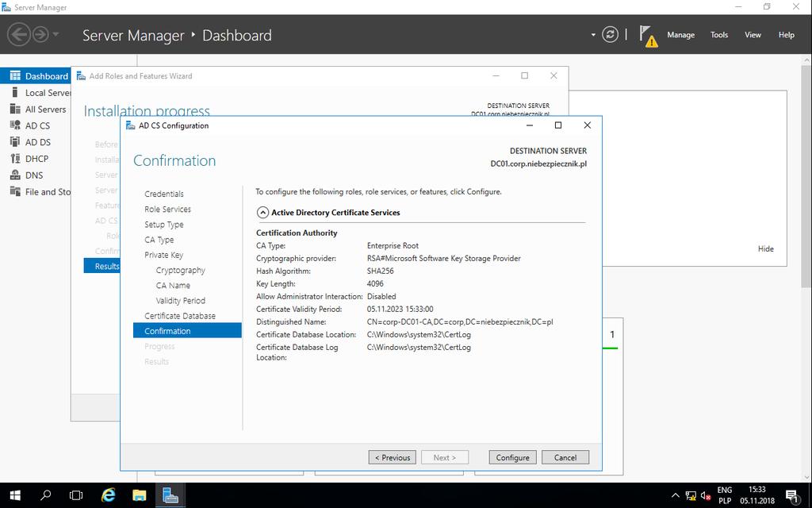Viewport: 812px width, 508px height.
Task: Click the AD CS Configuration title icon
Action: [131, 125]
